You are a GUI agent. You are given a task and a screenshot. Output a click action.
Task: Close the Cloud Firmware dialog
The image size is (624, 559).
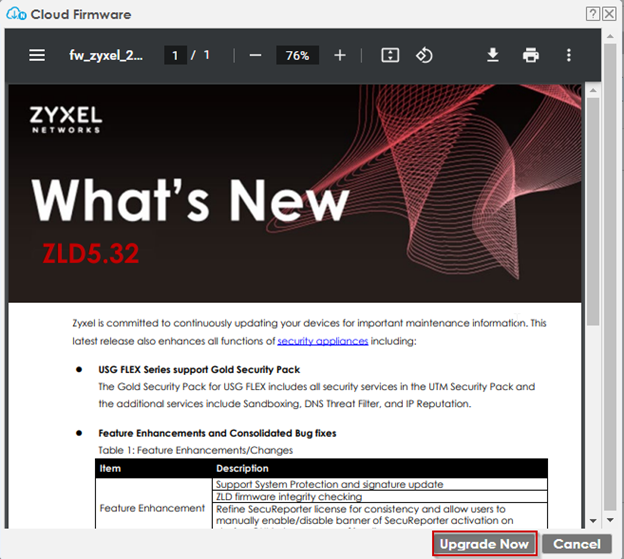pos(610,13)
